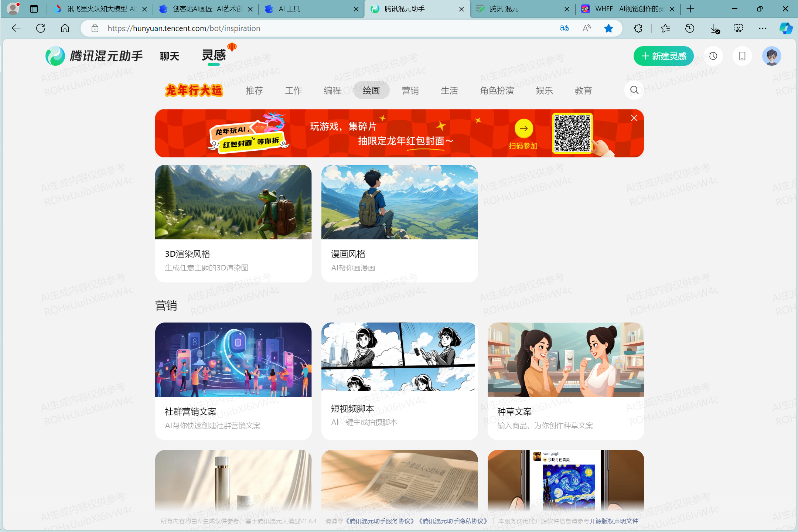Open Read aloud icon in address bar
Screen dimensions: 798x532
click(586, 28)
